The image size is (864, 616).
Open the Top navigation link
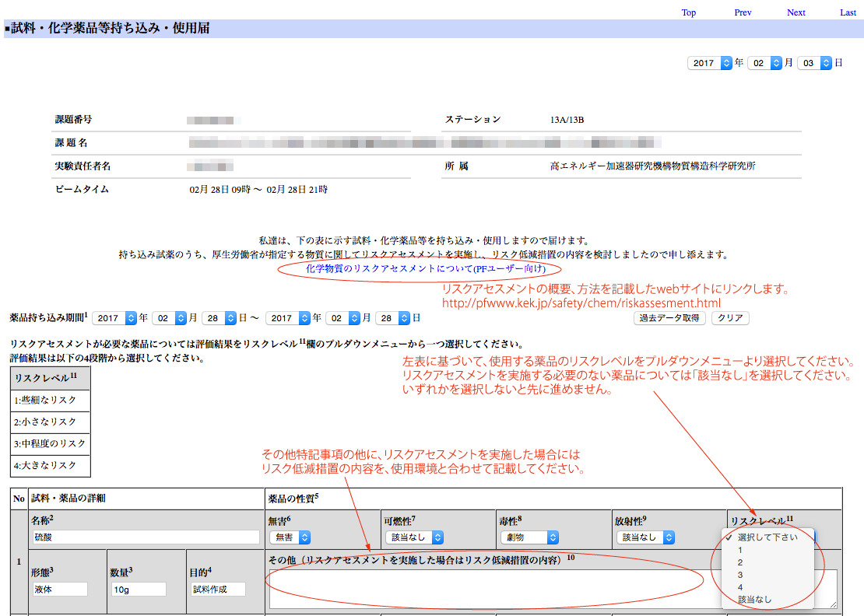(688, 12)
